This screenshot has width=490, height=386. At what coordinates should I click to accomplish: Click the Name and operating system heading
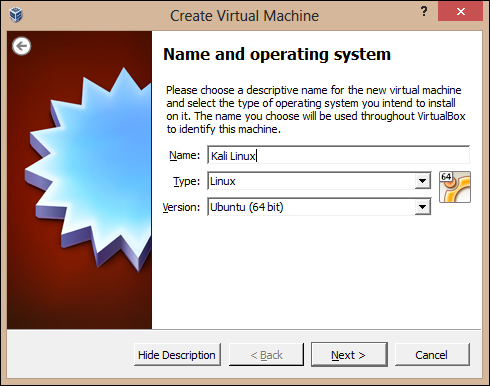coord(277,55)
